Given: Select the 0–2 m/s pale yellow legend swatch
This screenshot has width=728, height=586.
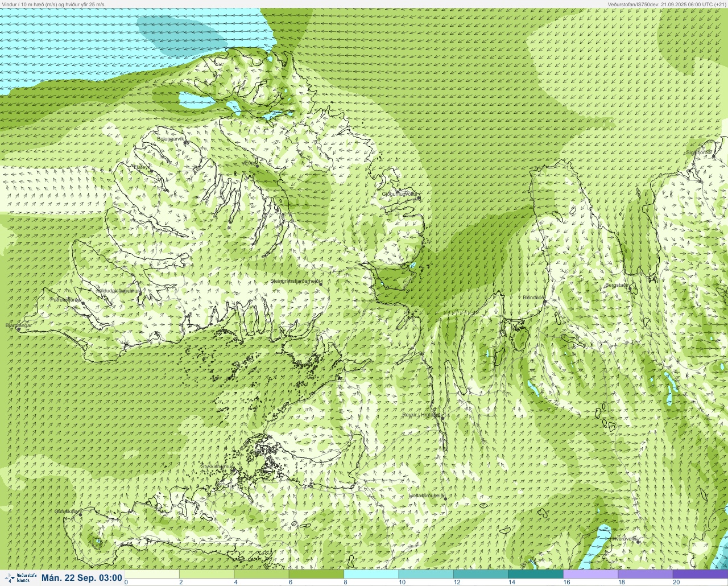Looking at the screenshot, I should click(x=152, y=573).
